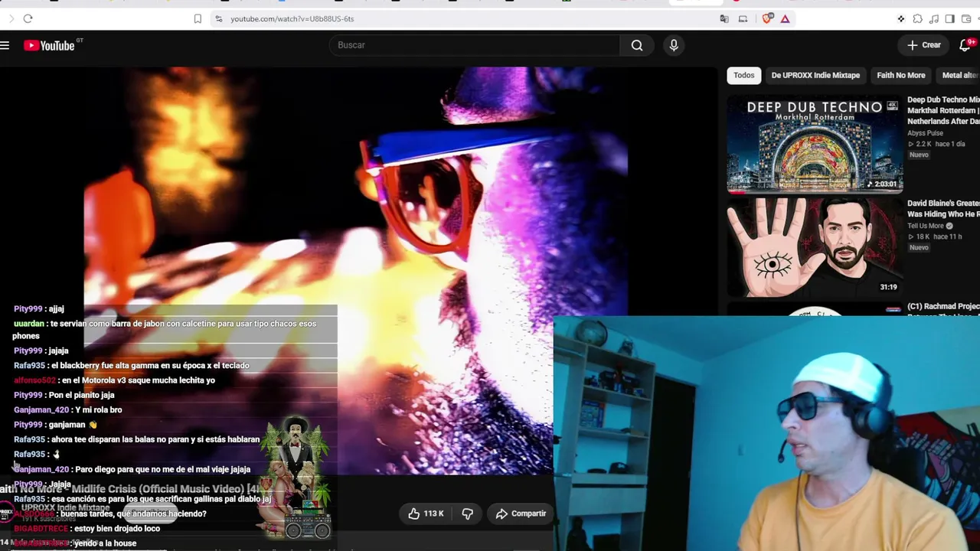
Task: Open the Crear menu
Action: tap(924, 45)
